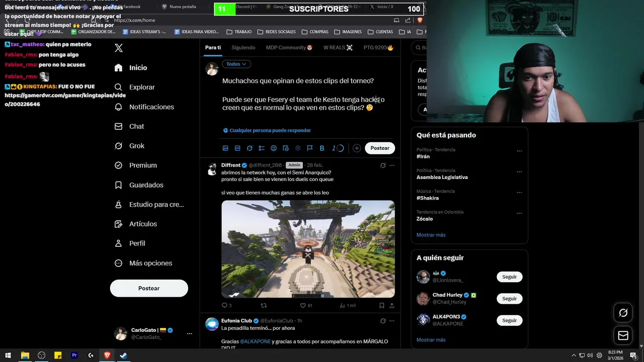Image resolution: width=644 pixels, height=362 pixels.
Task: Open Más opciones menu
Action: [143, 263]
